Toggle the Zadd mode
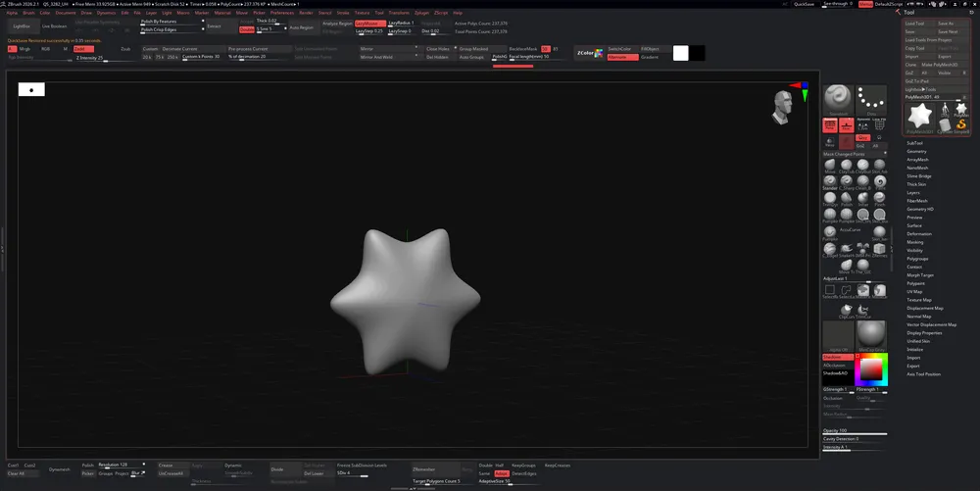 83,49
